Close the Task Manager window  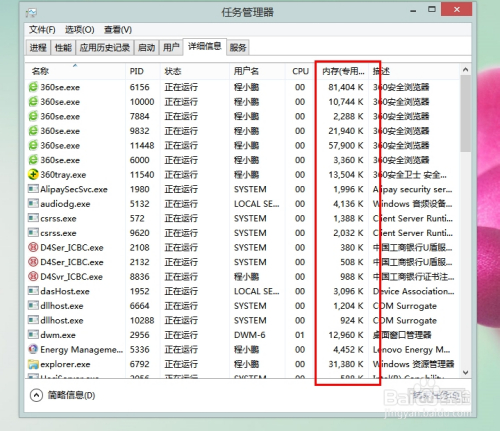[456, 9]
